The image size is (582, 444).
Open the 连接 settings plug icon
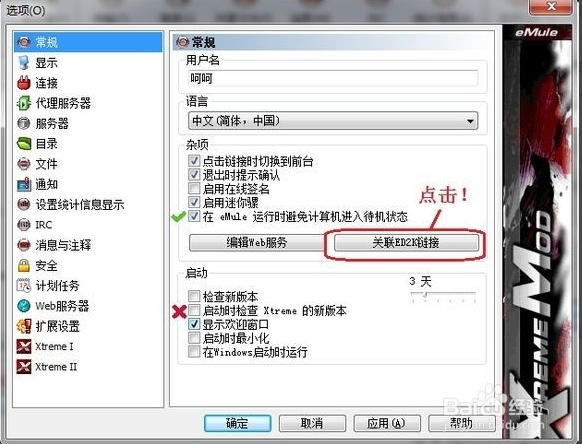click(24, 83)
